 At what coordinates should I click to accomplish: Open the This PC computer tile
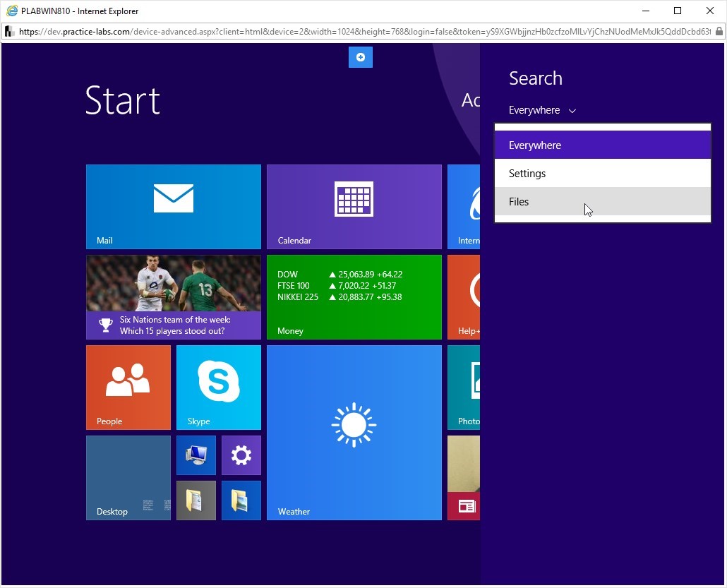196,455
